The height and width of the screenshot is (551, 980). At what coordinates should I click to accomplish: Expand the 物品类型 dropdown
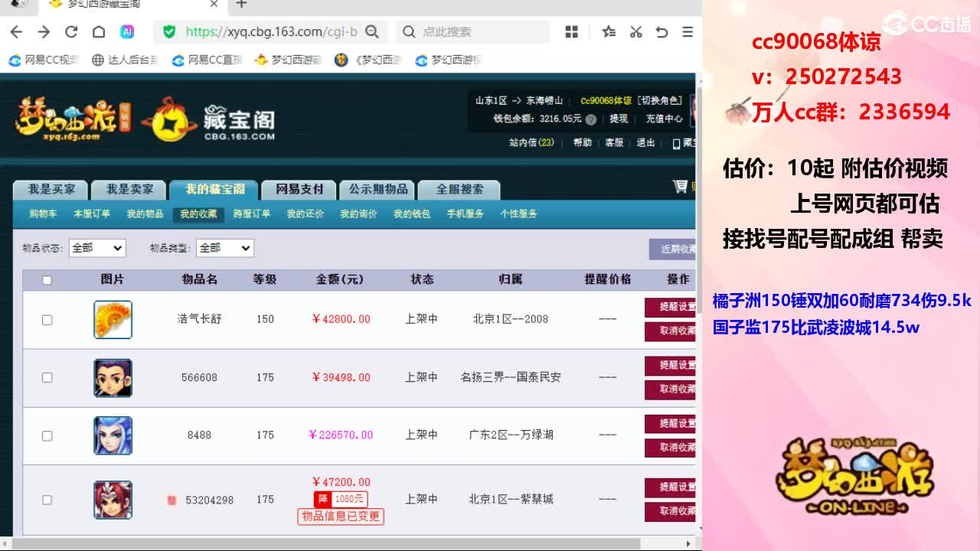tap(224, 248)
